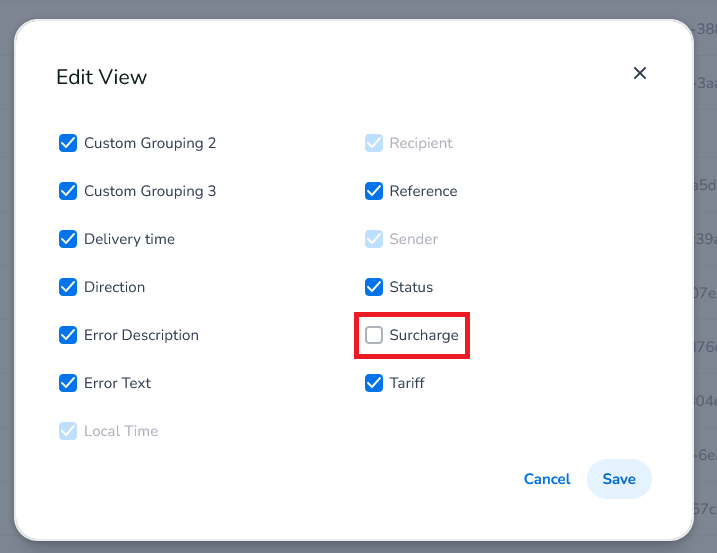717x553 pixels.
Task: Uncheck the Reference checkbox
Action: [x=374, y=191]
